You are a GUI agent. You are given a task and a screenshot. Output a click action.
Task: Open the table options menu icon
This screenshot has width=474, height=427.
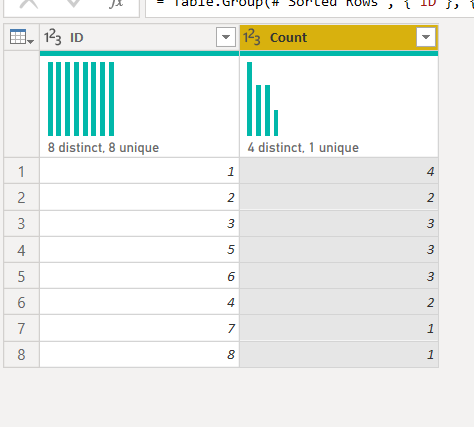click(x=22, y=37)
